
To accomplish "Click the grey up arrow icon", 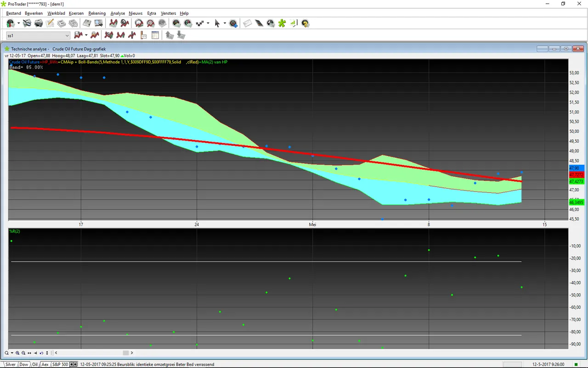I will pyautogui.click(x=170, y=35).
